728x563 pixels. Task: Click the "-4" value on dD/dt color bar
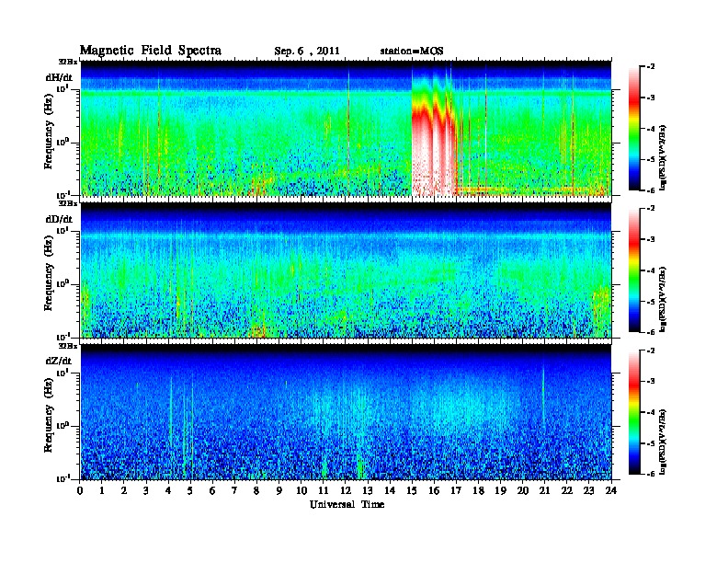(x=651, y=270)
